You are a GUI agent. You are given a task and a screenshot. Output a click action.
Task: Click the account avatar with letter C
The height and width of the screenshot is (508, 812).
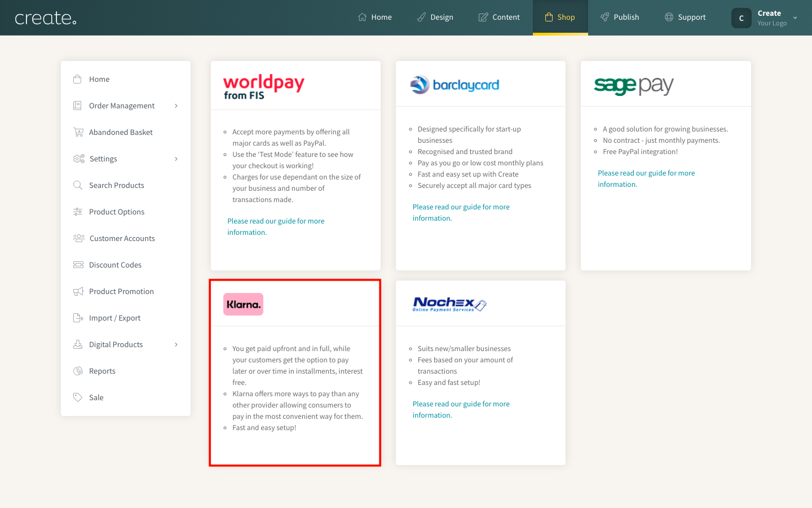click(742, 18)
